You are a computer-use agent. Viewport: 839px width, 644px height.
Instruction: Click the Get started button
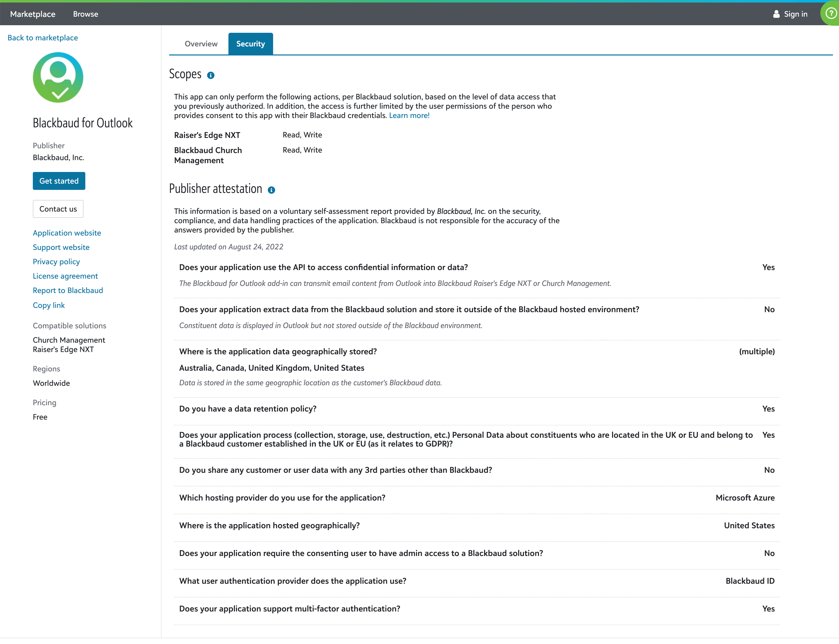pos(59,181)
